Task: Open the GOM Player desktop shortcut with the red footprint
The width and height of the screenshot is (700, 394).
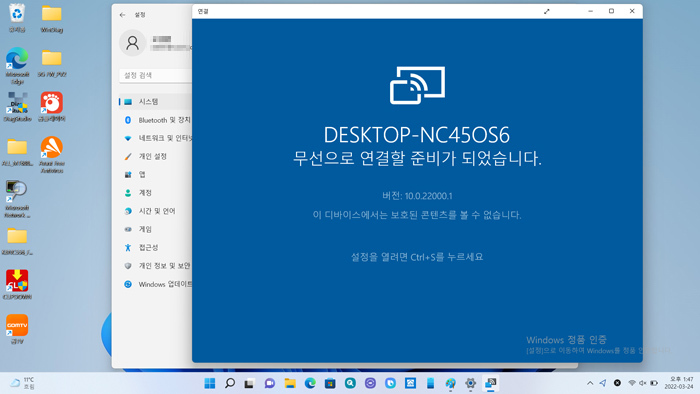Action: click(52, 107)
